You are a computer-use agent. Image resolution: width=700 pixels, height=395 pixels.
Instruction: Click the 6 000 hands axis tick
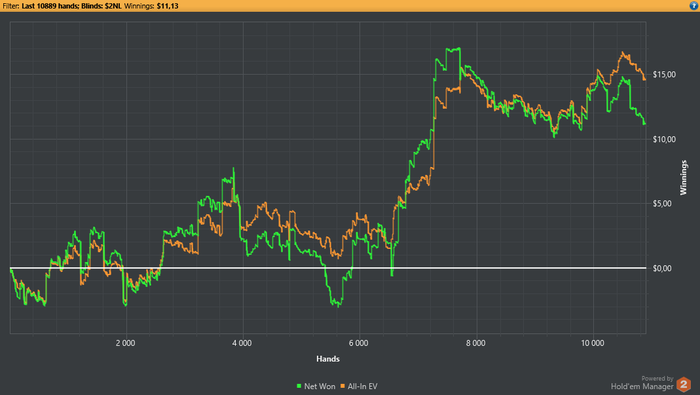358,343
